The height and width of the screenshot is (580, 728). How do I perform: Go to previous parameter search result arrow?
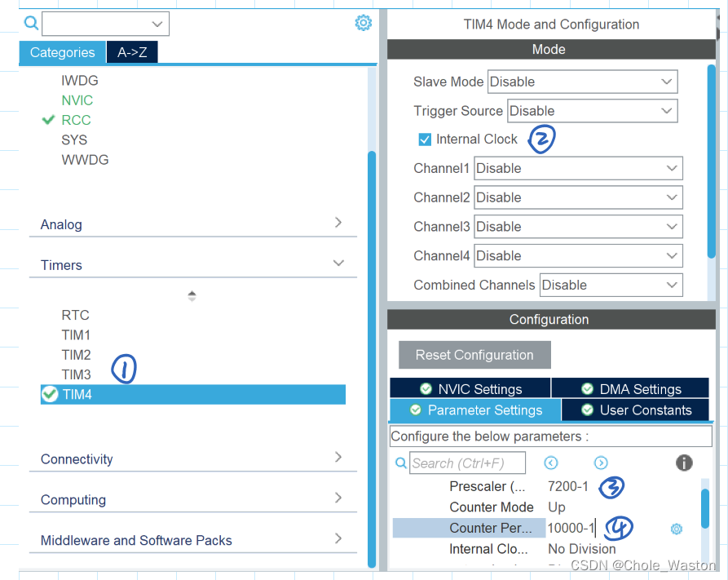click(x=550, y=463)
